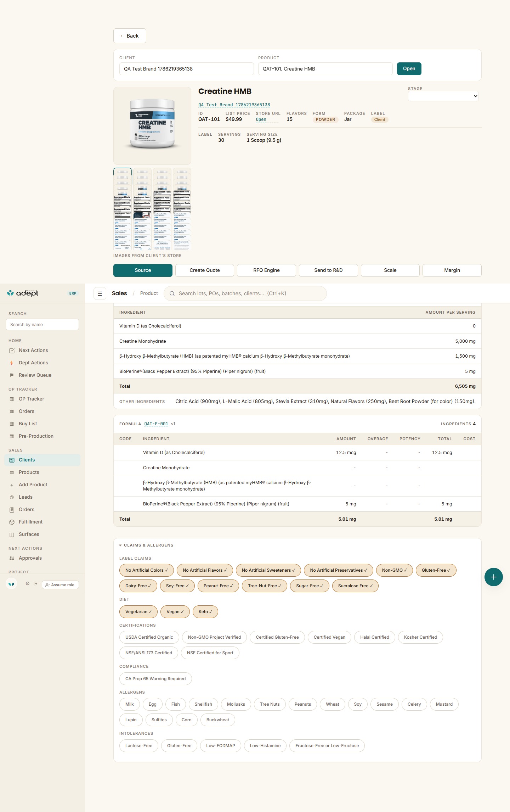
Task: Click the Product breadcrumb
Action: [149, 293]
